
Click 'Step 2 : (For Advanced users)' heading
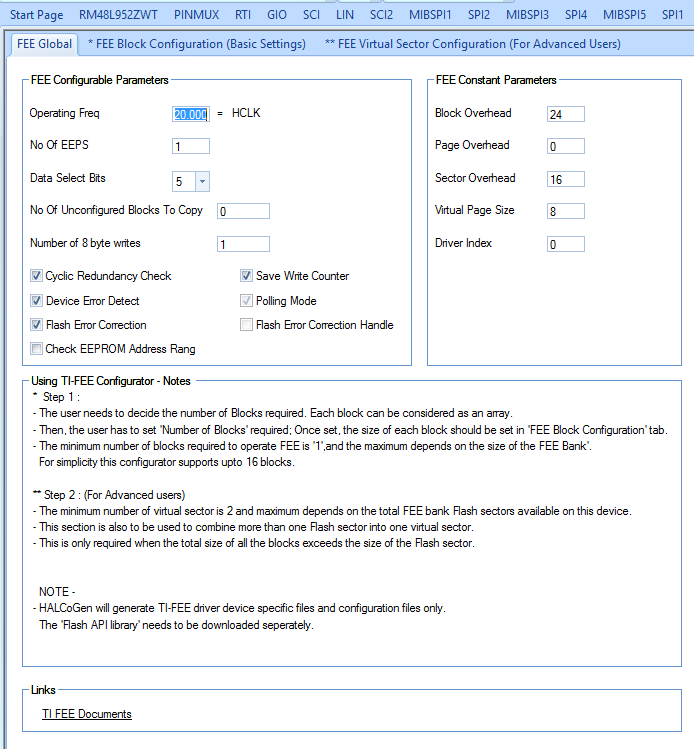pos(109,494)
